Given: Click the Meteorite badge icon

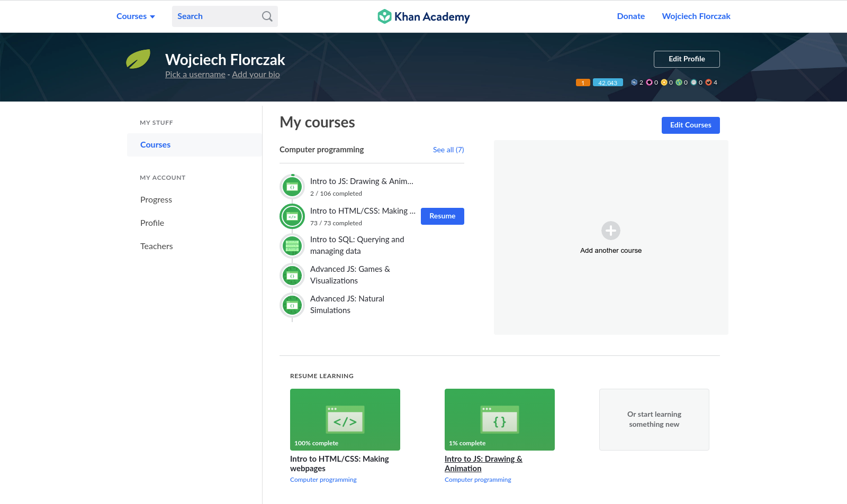Looking at the screenshot, I should click(708, 83).
